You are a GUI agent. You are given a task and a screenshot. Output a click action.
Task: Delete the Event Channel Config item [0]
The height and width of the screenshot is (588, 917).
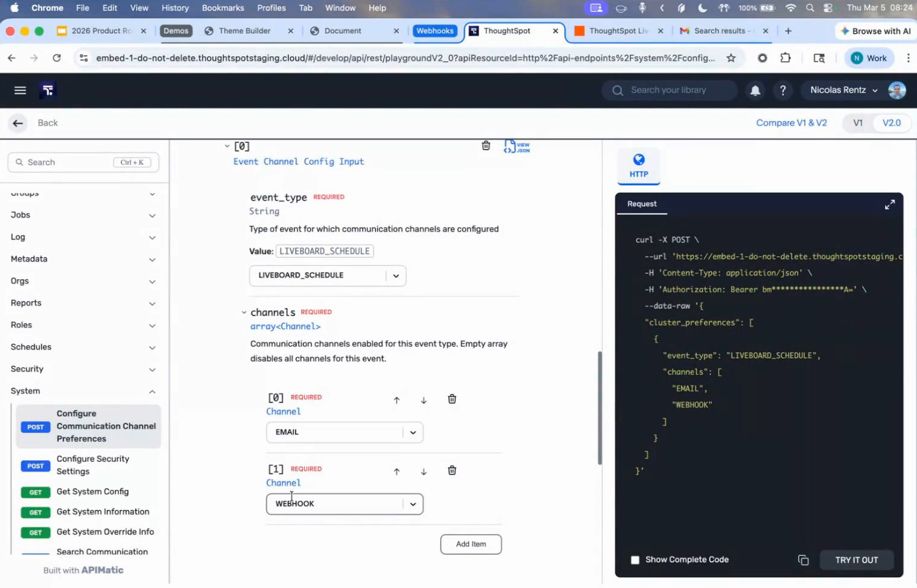pos(486,146)
